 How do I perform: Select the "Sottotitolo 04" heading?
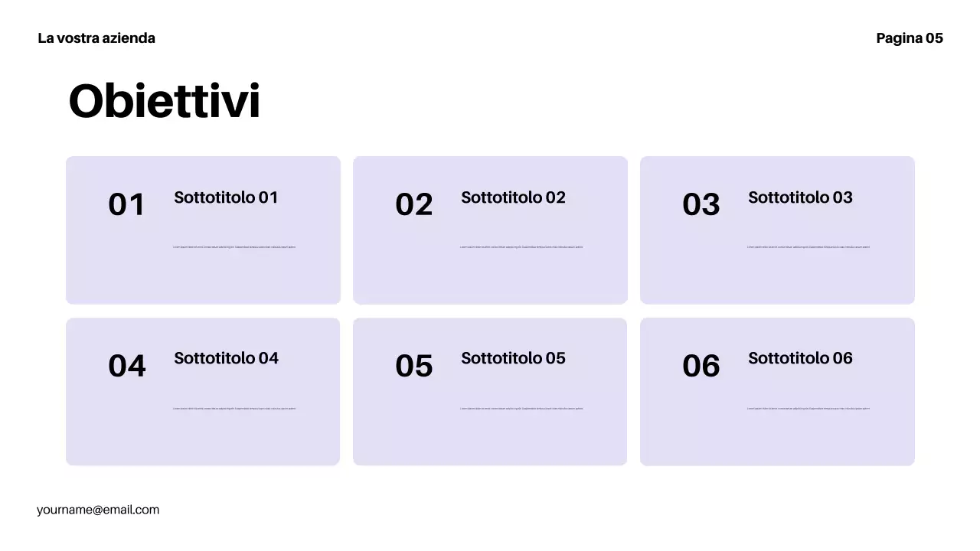[x=226, y=358]
